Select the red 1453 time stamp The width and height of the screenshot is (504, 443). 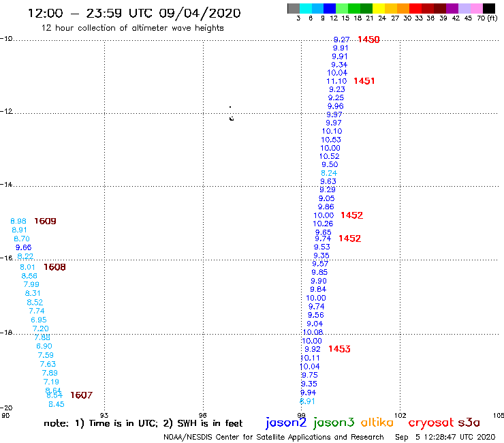(x=339, y=349)
